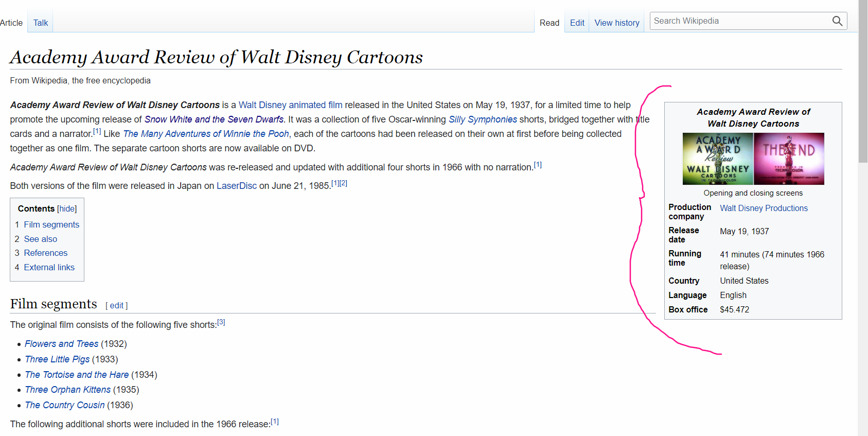Image resolution: width=868 pixels, height=436 pixels.
Task: Open the View history tab
Action: pos(616,23)
